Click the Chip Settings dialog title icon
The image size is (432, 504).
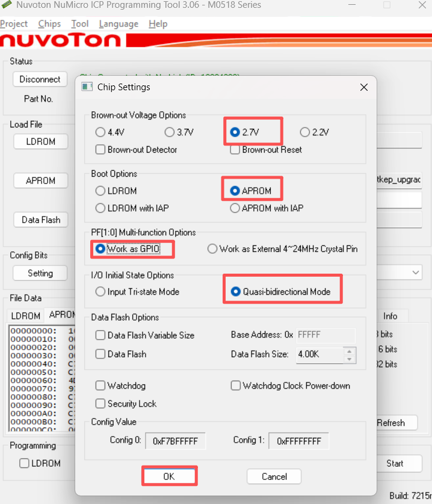[x=87, y=87]
